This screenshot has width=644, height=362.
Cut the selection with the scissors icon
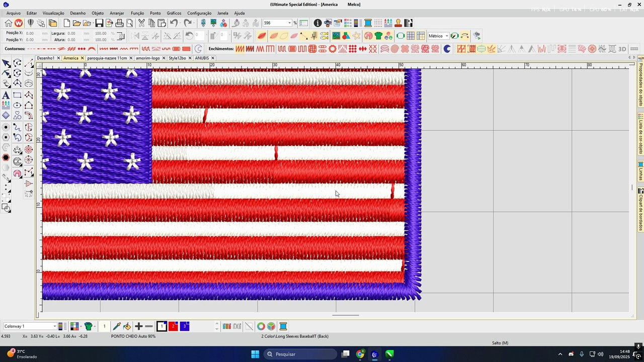coord(141,23)
